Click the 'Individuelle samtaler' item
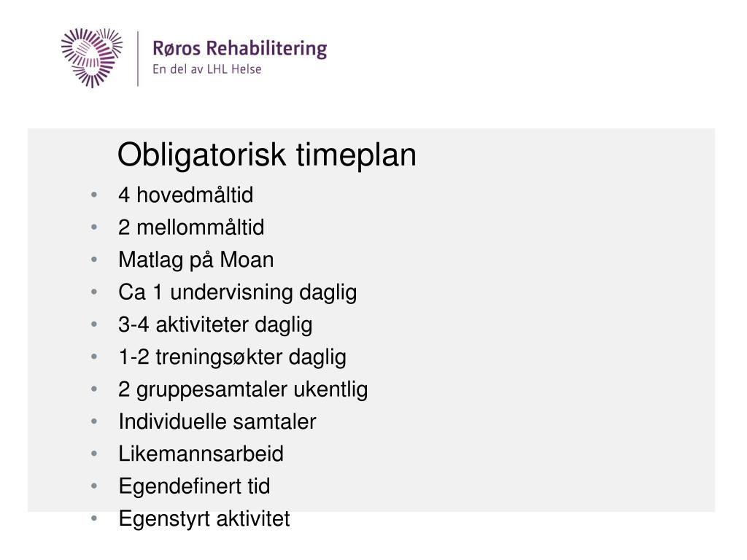The width and height of the screenshot is (747, 560). point(217,421)
